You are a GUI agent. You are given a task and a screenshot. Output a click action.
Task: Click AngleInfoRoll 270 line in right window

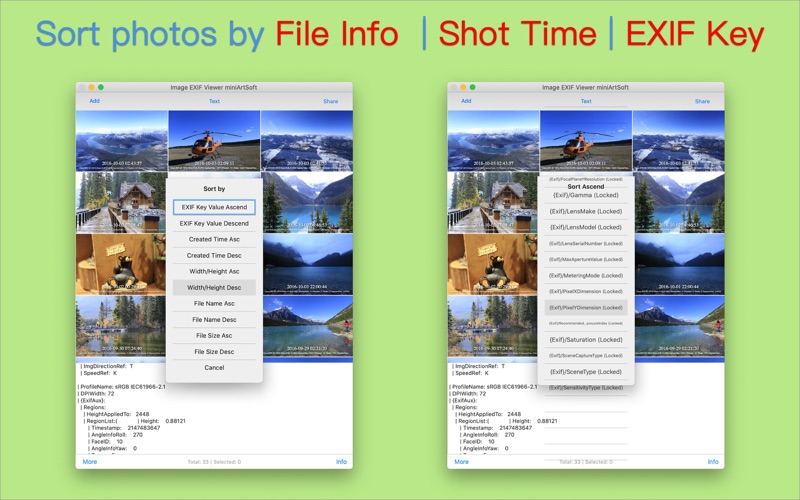point(487,435)
